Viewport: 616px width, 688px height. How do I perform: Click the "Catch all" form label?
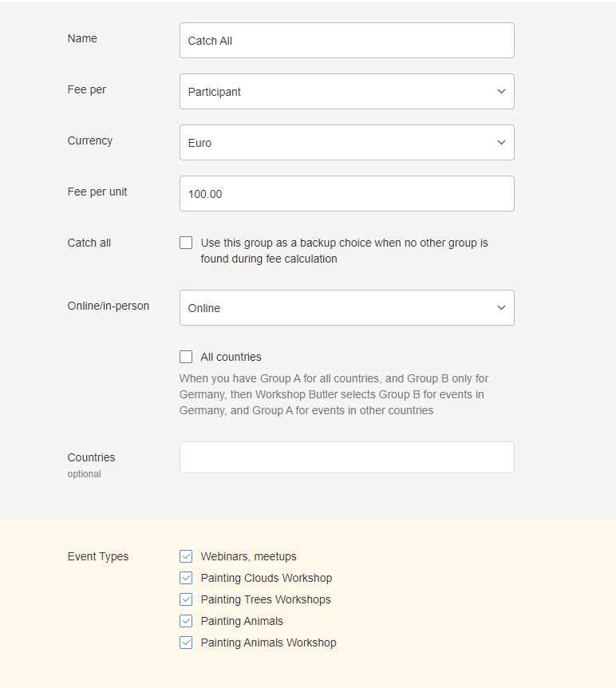coord(89,243)
